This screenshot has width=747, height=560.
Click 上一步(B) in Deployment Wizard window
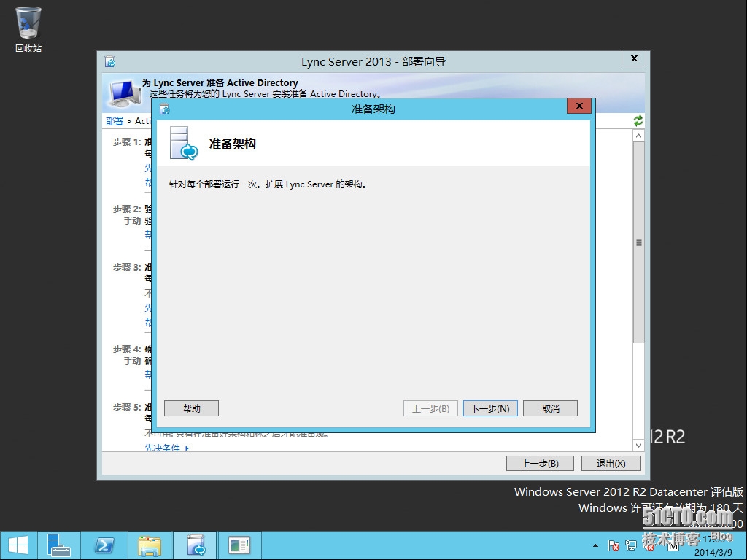click(x=541, y=463)
